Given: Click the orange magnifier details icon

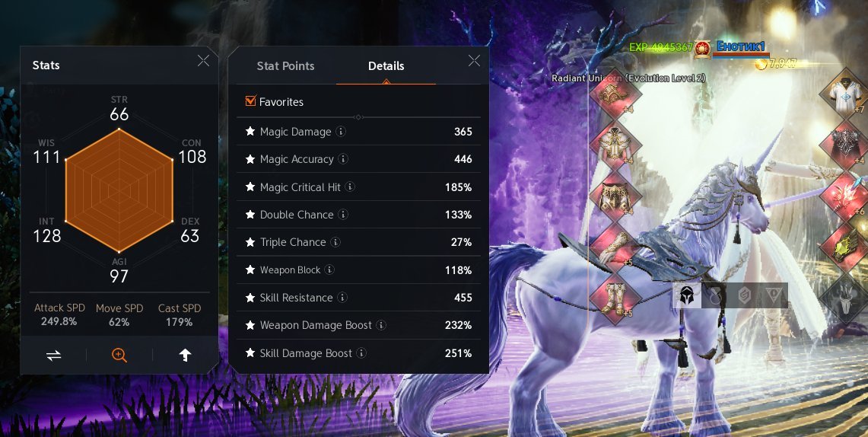Looking at the screenshot, I should [x=119, y=356].
